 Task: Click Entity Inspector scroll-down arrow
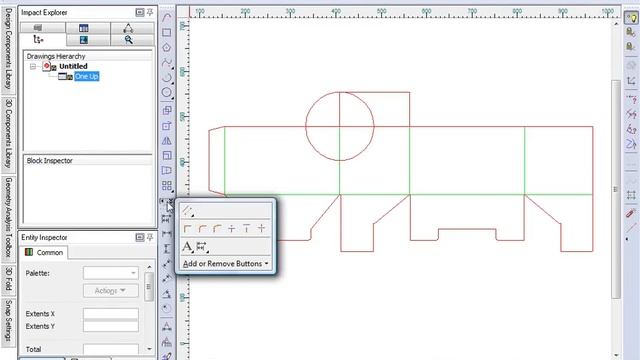[149, 349]
